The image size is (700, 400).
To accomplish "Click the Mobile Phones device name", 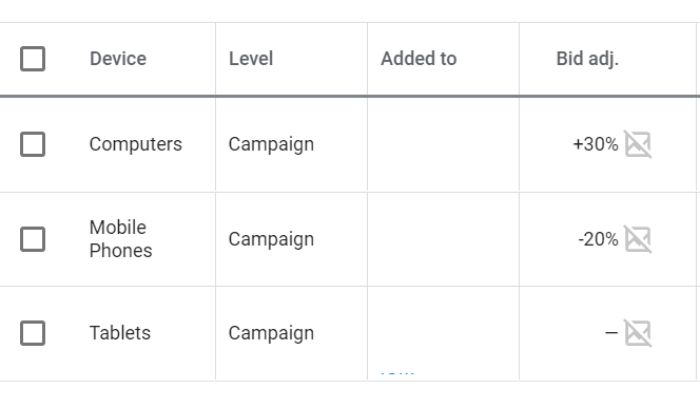I will tap(121, 239).
